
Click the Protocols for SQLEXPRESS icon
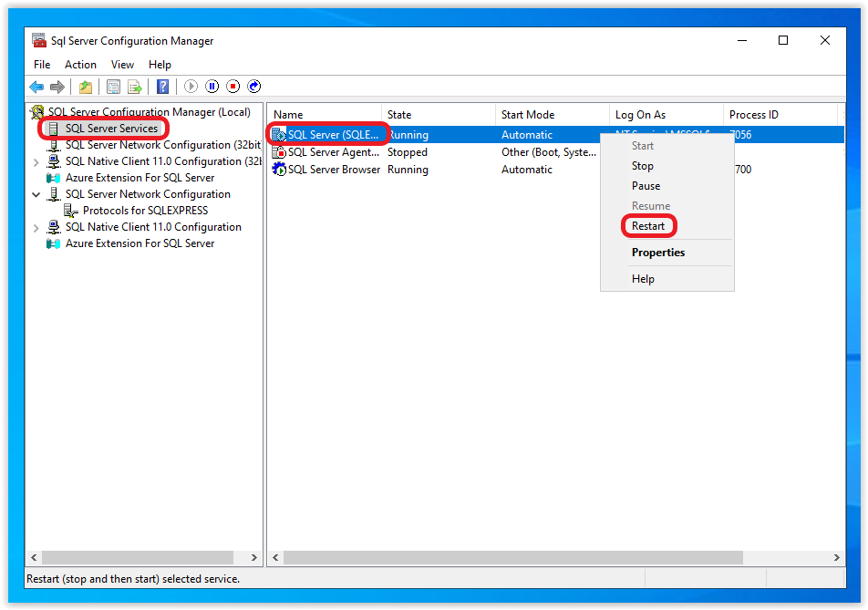tap(71, 211)
